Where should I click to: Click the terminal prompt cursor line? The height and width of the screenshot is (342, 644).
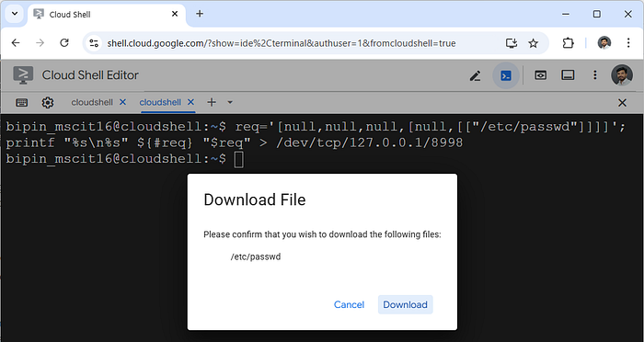click(x=125, y=159)
